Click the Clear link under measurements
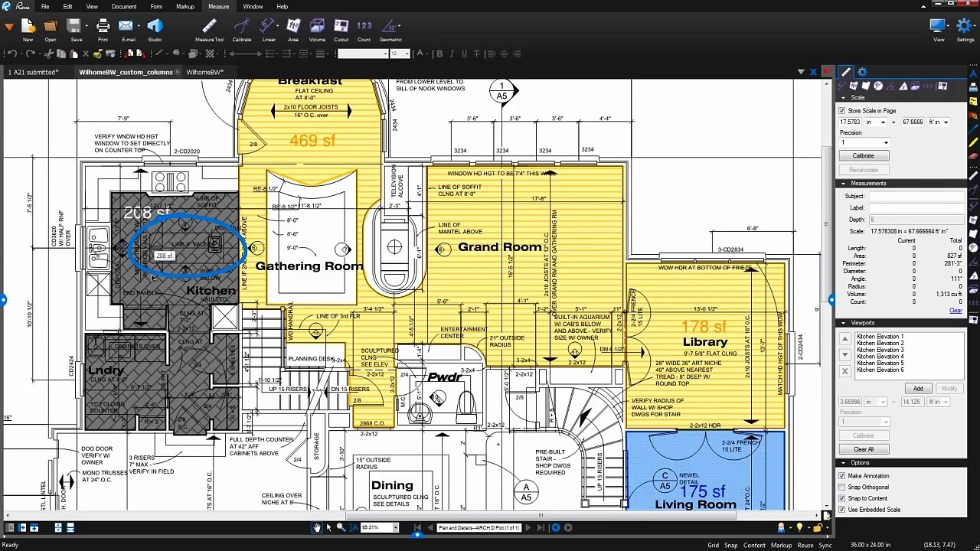Image resolution: width=980 pixels, height=551 pixels. pos(955,311)
